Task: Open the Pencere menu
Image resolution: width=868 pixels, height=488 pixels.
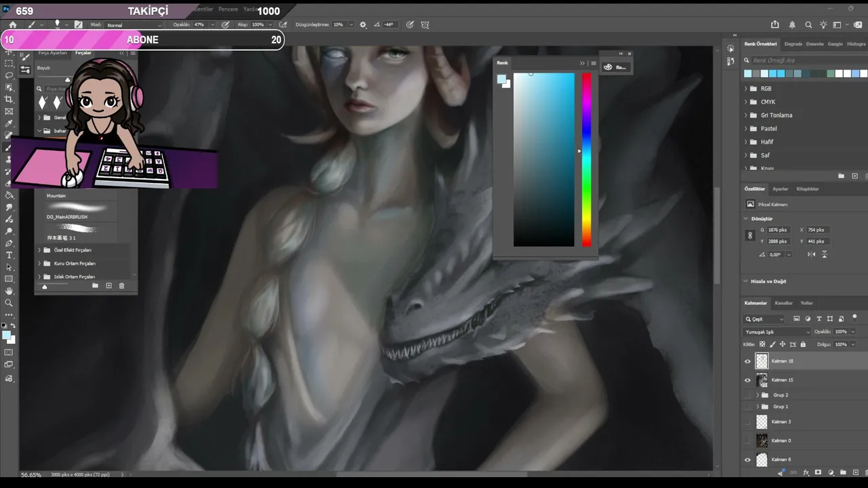Action: [x=228, y=9]
